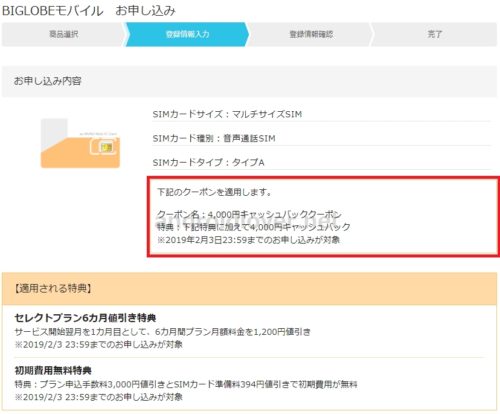Click the 初期費用無料特典 heading
Image resolution: width=500 pixels, height=414 pixels.
tap(53, 370)
